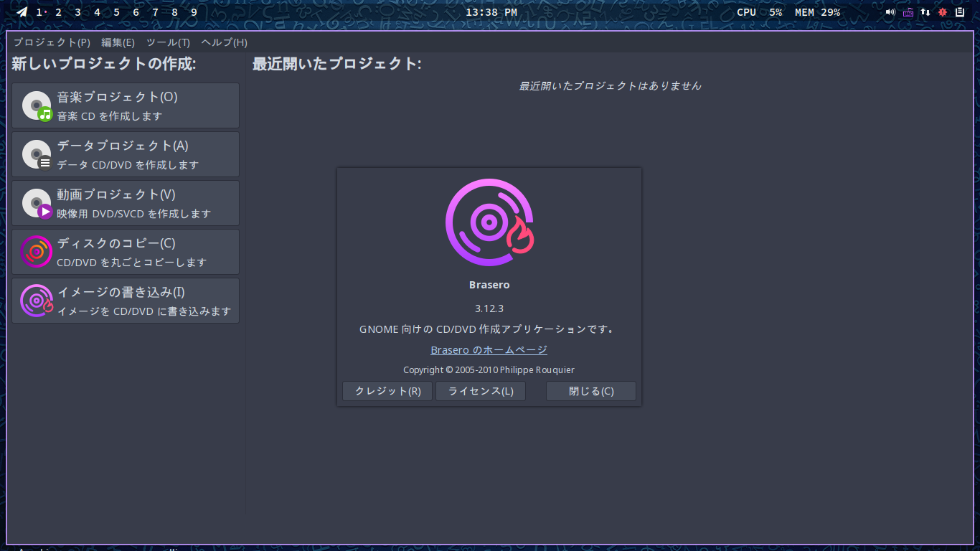The width and height of the screenshot is (980, 551).
Task: Switch to workspace 7
Action: pyautogui.click(x=155, y=12)
